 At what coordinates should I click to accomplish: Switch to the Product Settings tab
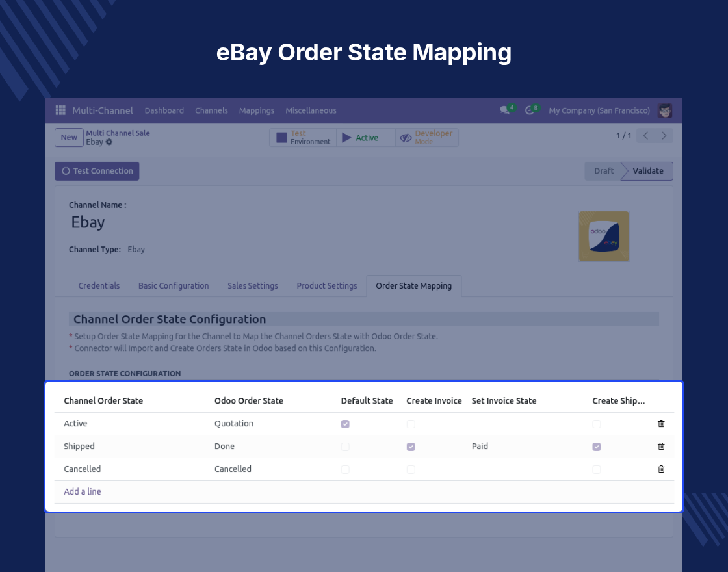coord(327,285)
